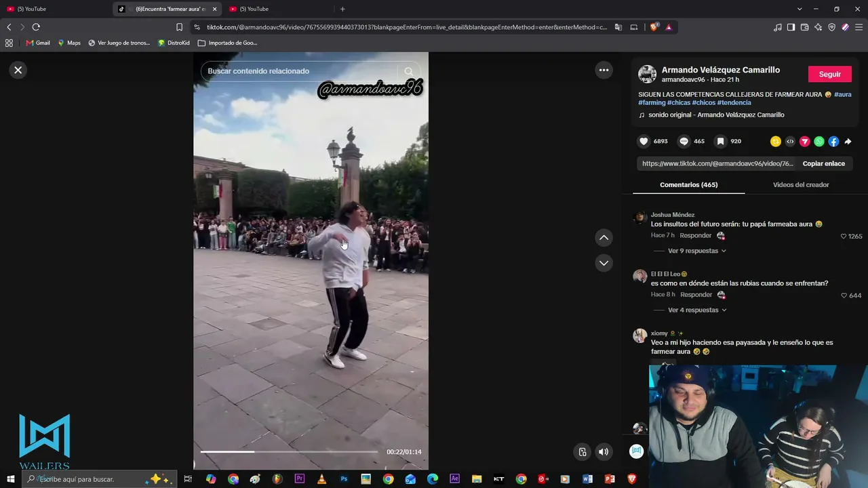
Task: Open the Maps bookmark
Action: pos(69,43)
